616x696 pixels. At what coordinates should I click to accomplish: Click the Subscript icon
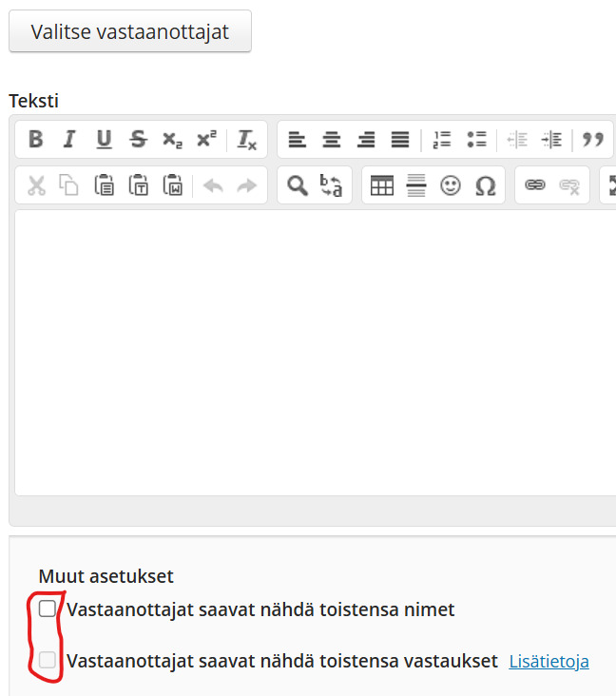pyautogui.click(x=172, y=140)
